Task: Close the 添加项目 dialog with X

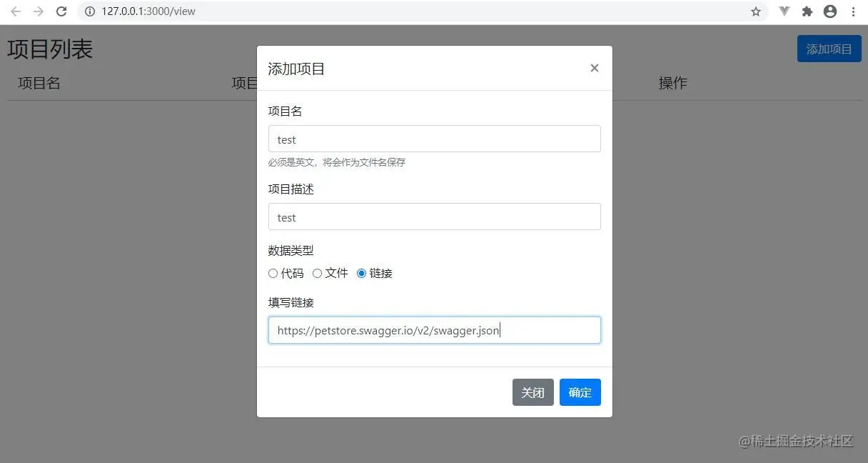Action: [x=594, y=68]
